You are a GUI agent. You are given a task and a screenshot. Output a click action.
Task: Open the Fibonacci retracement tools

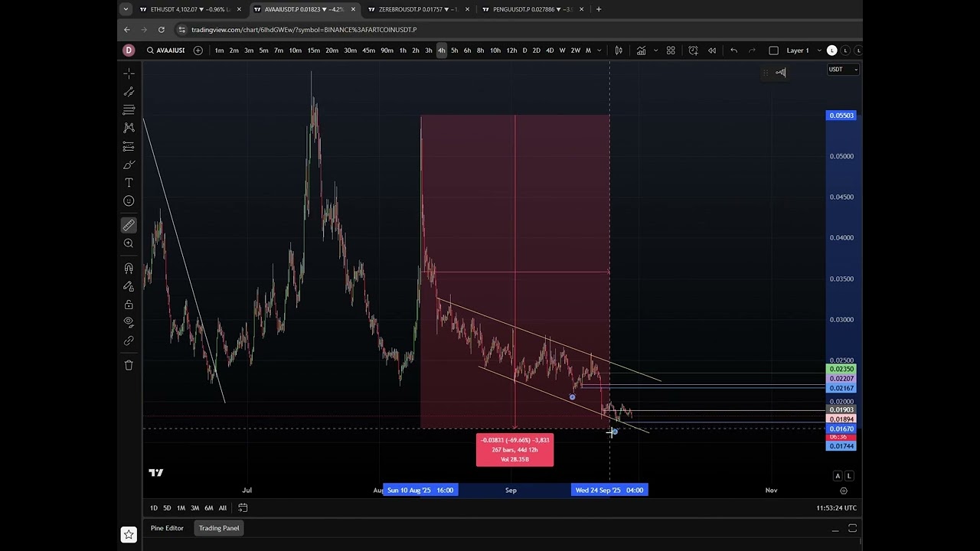pos(129,109)
